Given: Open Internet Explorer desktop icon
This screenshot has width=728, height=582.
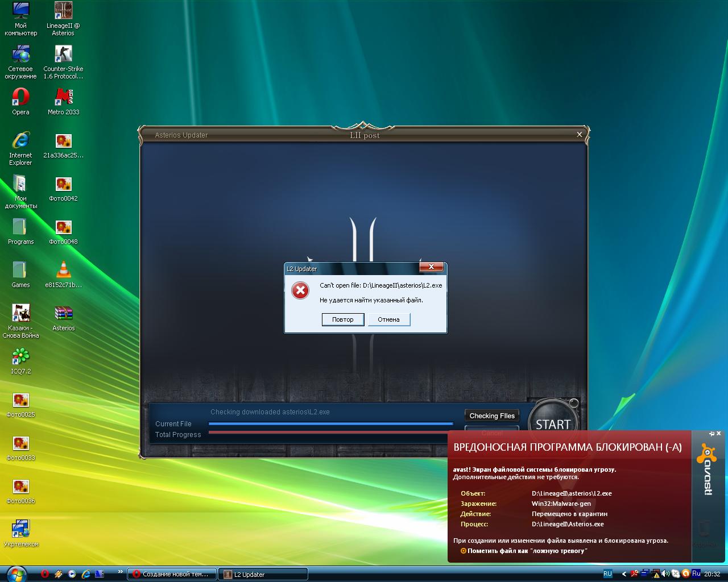Looking at the screenshot, I should coord(20,149).
